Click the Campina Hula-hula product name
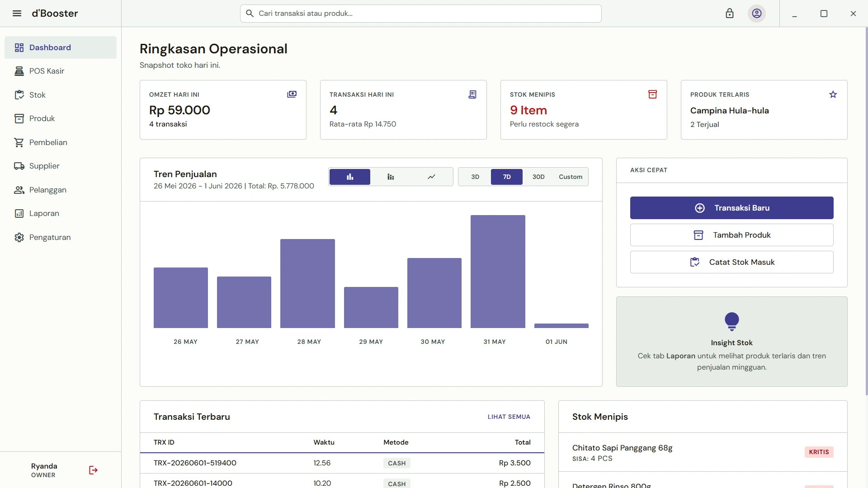Screen dimensions: 868x488 (730, 111)
